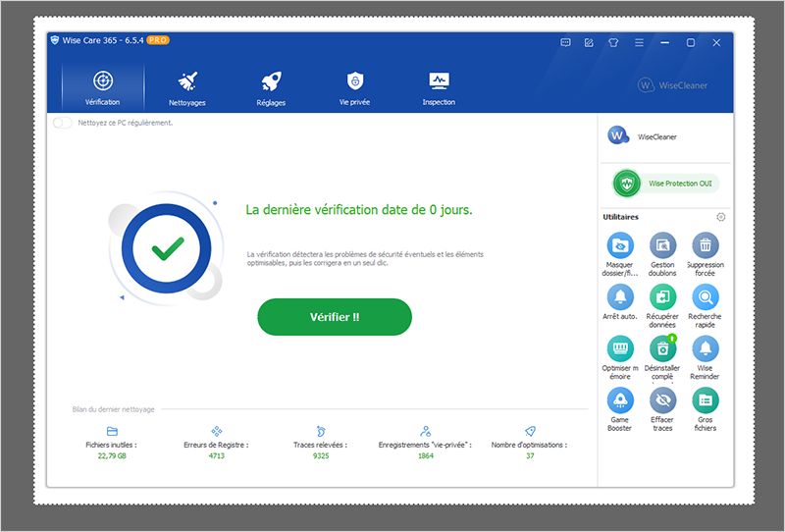Launch Optimiser mémoire utility

click(x=620, y=357)
